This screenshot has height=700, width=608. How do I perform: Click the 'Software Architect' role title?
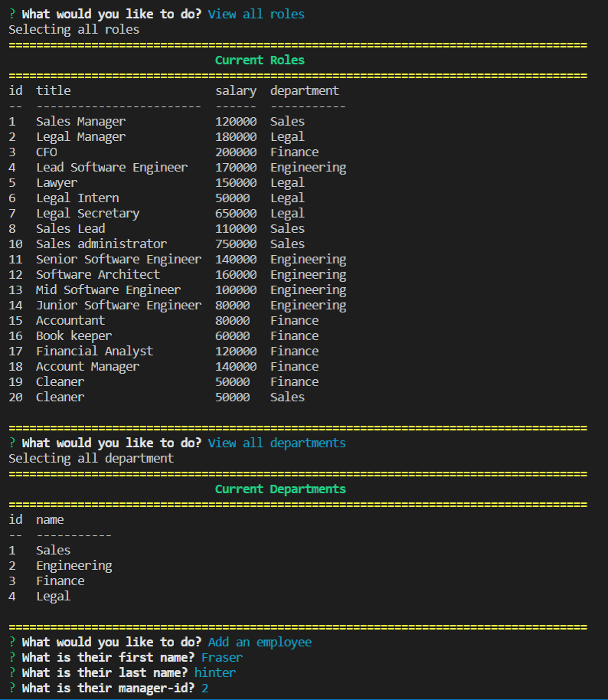click(x=98, y=274)
